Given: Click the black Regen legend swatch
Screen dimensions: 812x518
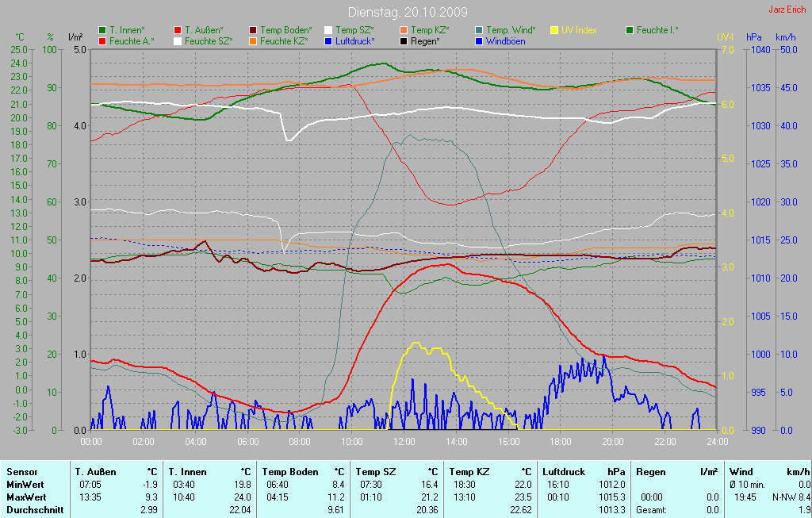Looking at the screenshot, I should (x=404, y=40).
